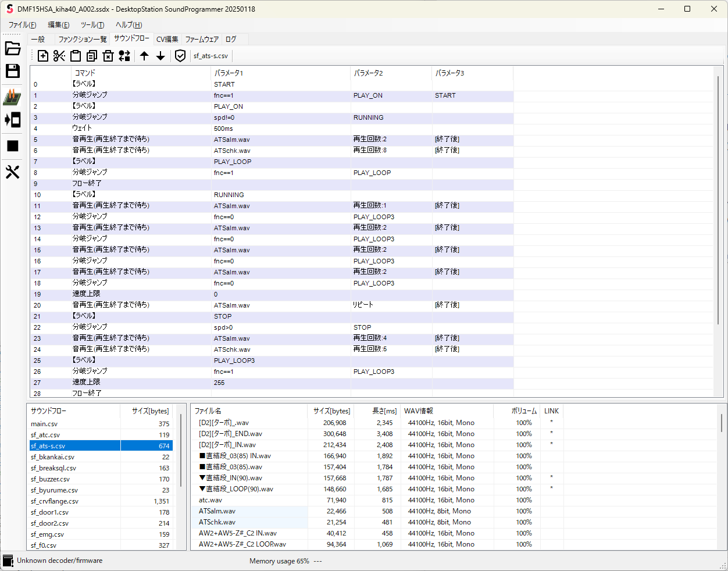Screen dimensions: 728x571
Task: Add a new row with plus-page icon
Action: (43, 56)
